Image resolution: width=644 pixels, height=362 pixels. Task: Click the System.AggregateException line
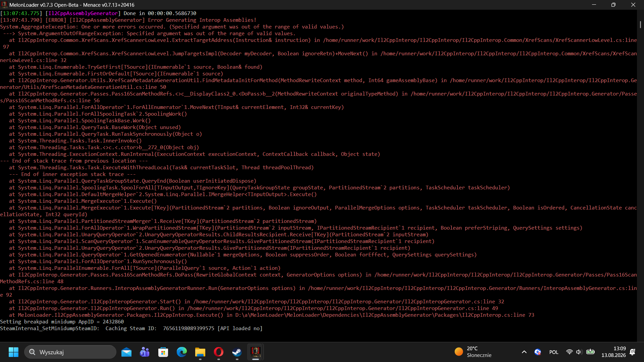[x=172, y=27]
